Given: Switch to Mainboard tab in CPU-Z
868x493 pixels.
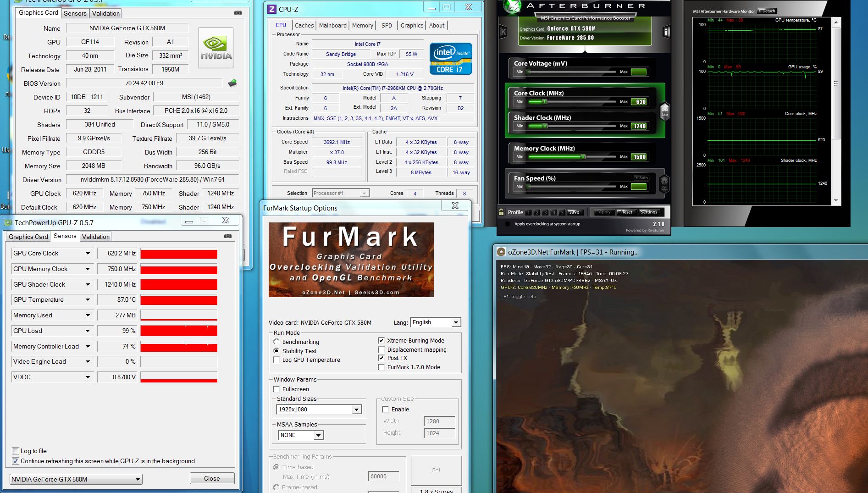Looking at the screenshot, I should click(x=332, y=25).
